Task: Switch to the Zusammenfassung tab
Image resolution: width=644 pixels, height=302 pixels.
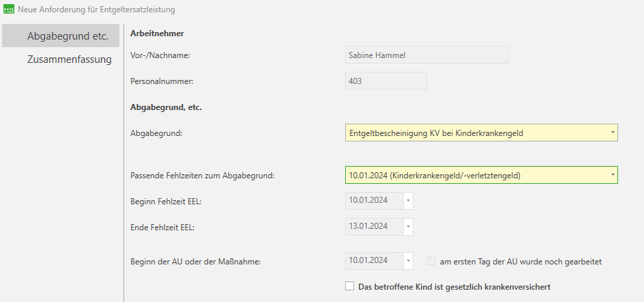Action: [x=69, y=59]
